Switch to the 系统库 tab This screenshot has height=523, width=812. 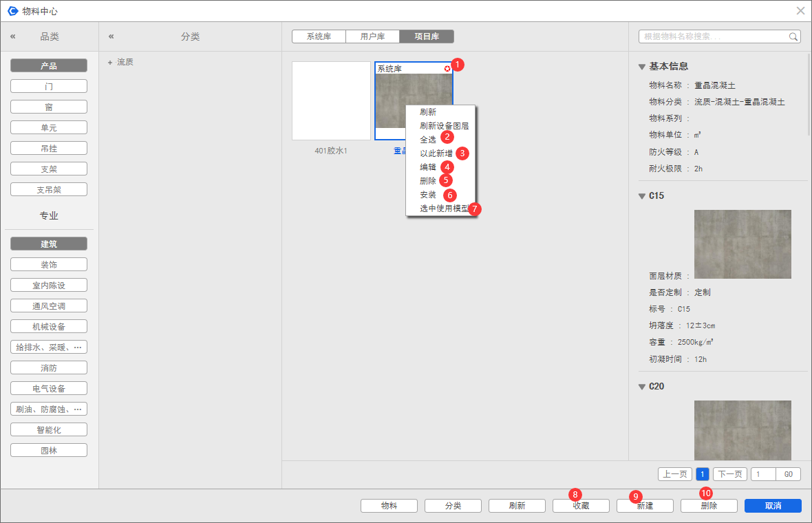tap(319, 36)
